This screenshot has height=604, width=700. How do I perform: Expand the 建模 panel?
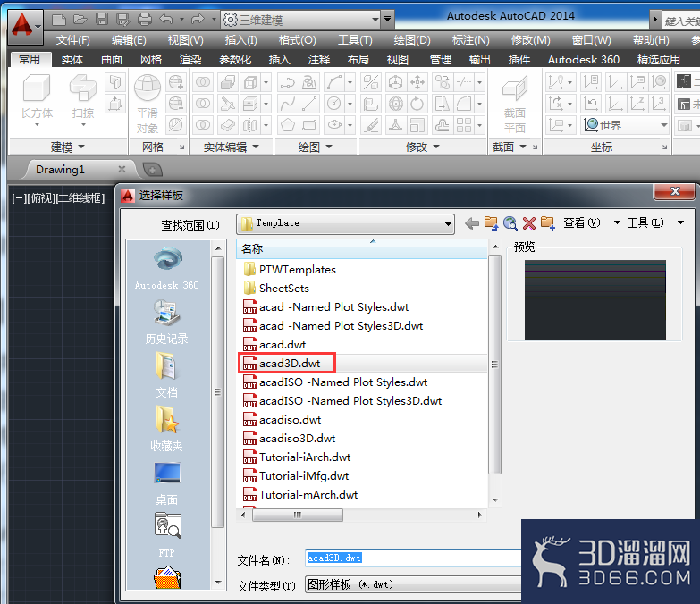[67, 147]
